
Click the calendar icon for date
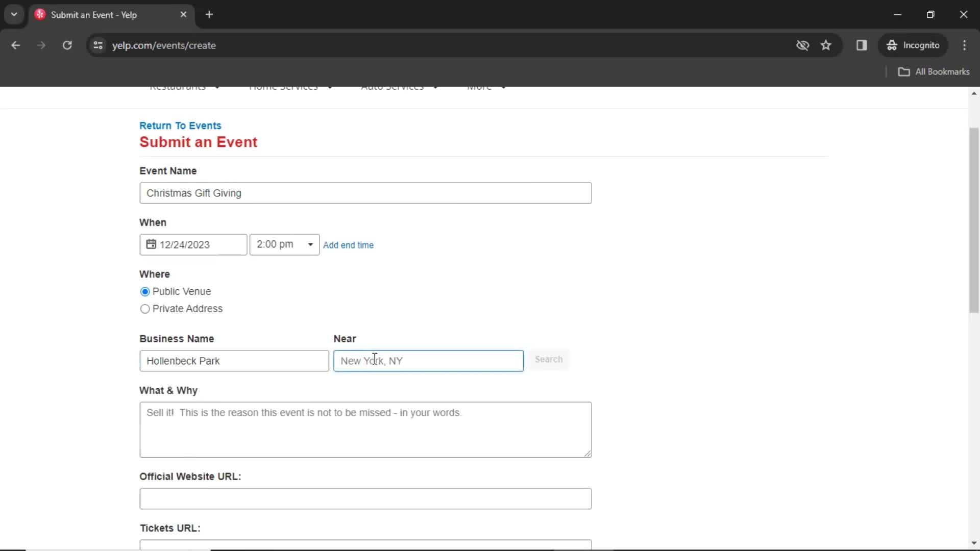[x=151, y=244]
